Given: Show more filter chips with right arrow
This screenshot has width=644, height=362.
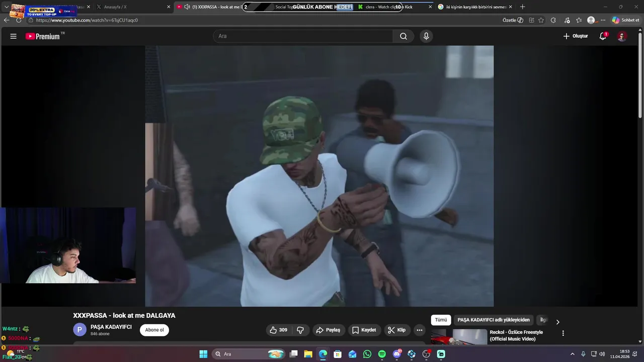Looking at the screenshot, I should [x=557, y=322].
